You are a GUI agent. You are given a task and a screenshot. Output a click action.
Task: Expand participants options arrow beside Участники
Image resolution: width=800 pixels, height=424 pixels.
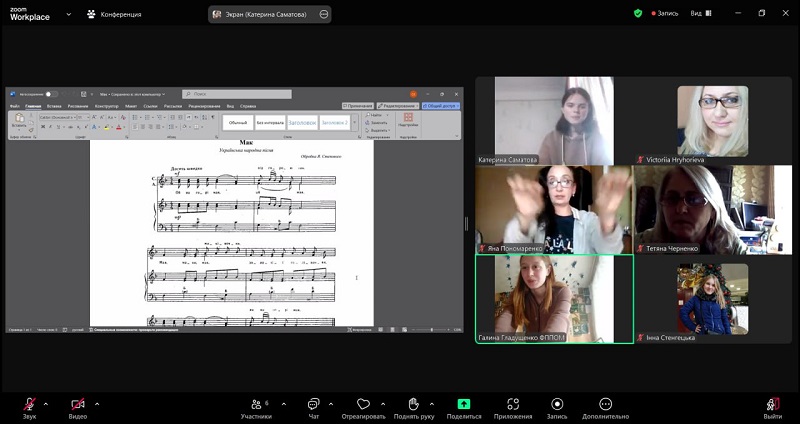pos(284,404)
